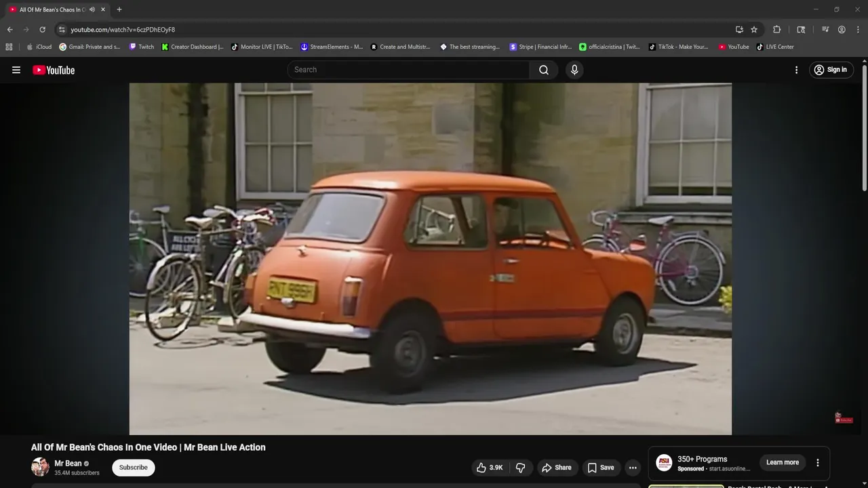Focus the YouTube search box
The width and height of the screenshot is (868, 488).
pyautogui.click(x=409, y=70)
